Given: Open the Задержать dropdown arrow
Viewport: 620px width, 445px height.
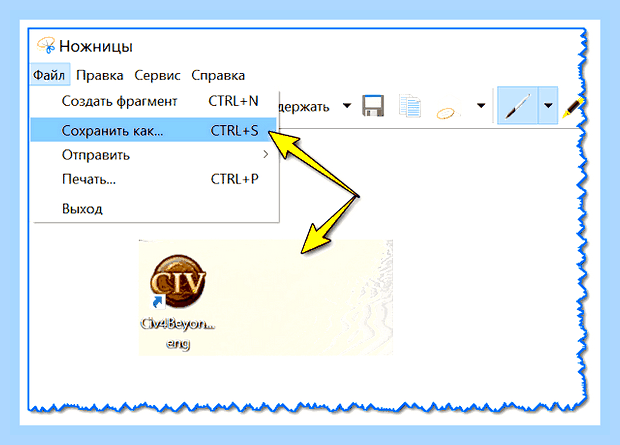Looking at the screenshot, I should point(347,106).
